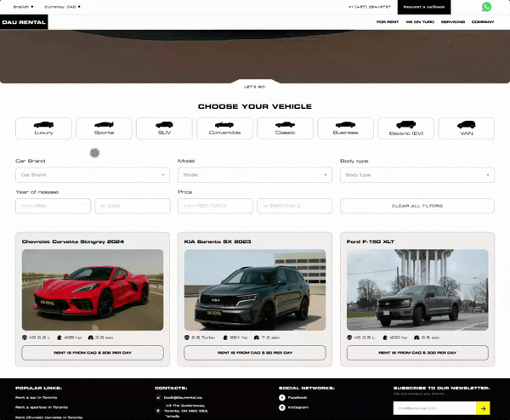This screenshot has height=420, width=510.
Task: Open Rent Chevrolet Corvette in Toronto link
Action: (x=48, y=417)
